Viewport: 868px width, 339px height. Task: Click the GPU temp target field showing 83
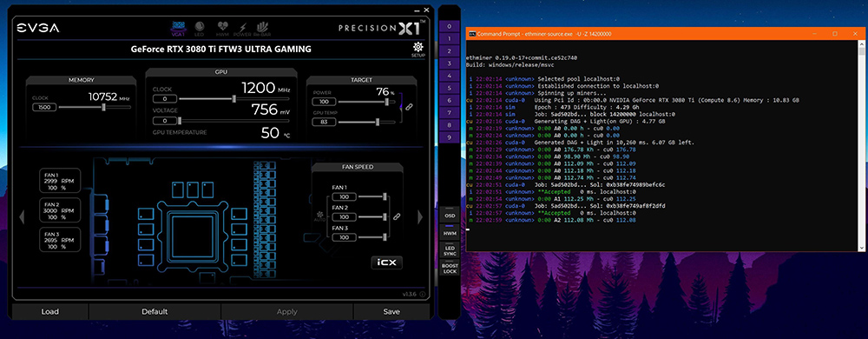pyautogui.click(x=324, y=122)
